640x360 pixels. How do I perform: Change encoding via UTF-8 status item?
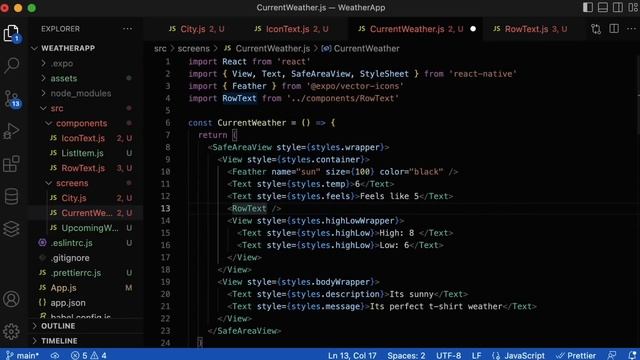click(449, 356)
